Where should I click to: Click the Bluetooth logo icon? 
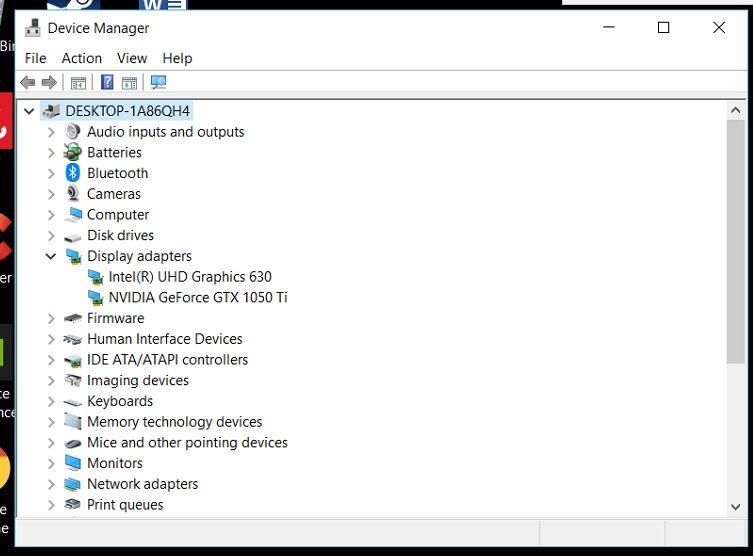point(73,173)
